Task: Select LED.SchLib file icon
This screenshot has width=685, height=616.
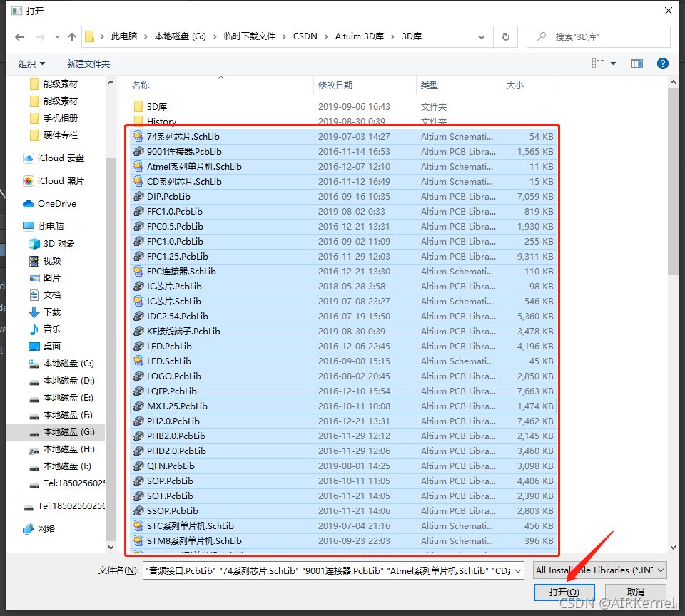Action: [x=138, y=361]
